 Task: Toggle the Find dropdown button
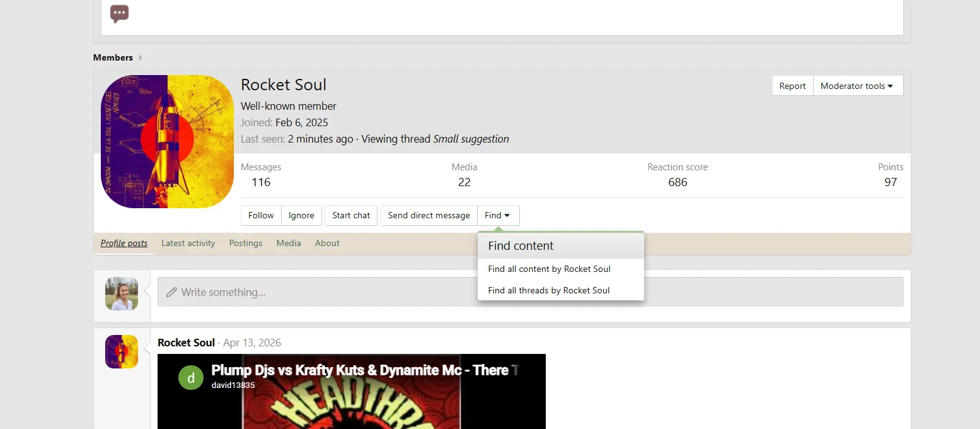point(498,215)
